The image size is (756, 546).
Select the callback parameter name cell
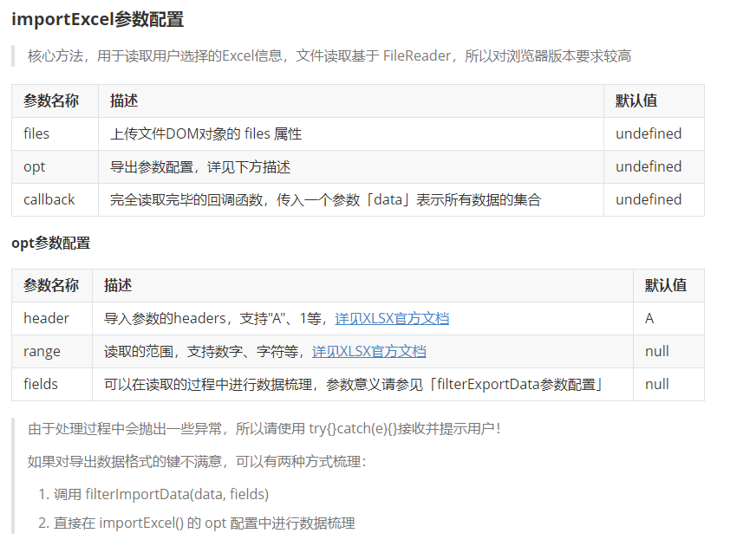pos(49,199)
